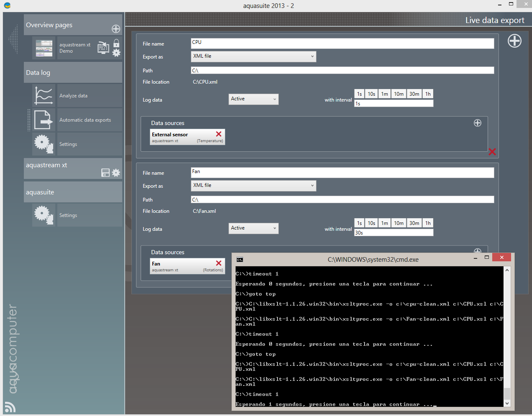Image resolution: width=532 pixels, height=416 pixels.
Task: Click the Automatic data exports document icon
Action: click(x=44, y=120)
